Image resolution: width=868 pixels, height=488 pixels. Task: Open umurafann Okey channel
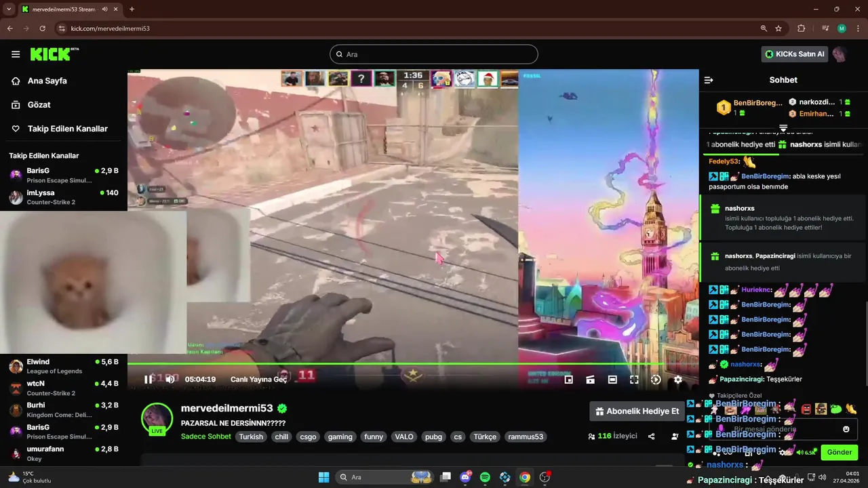(64, 453)
